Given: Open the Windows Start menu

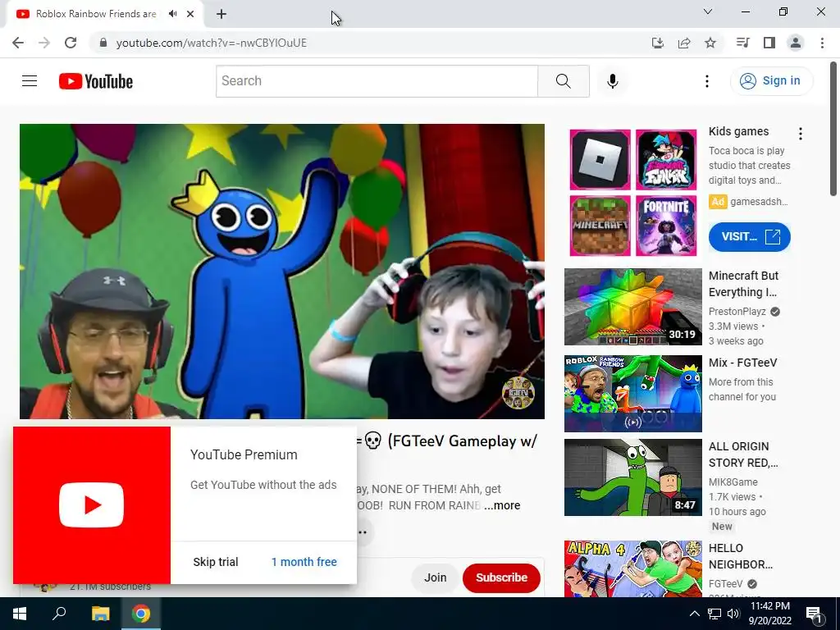Looking at the screenshot, I should point(20,614).
